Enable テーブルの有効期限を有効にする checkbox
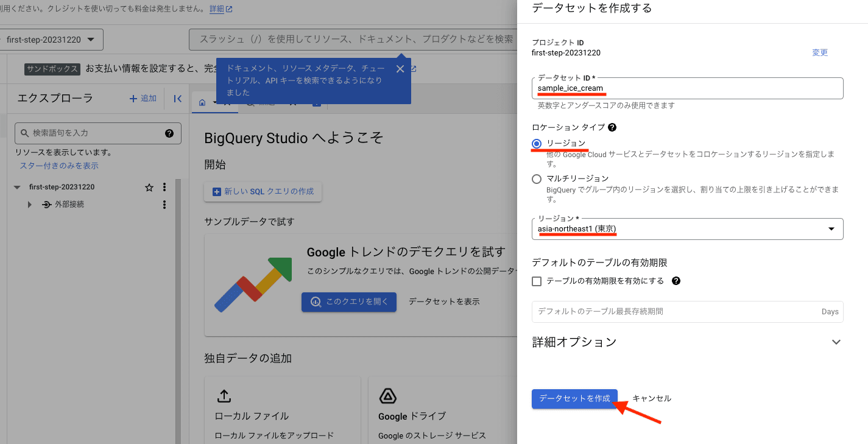Image resolution: width=868 pixels, height=444 pixels. [536, 281]
